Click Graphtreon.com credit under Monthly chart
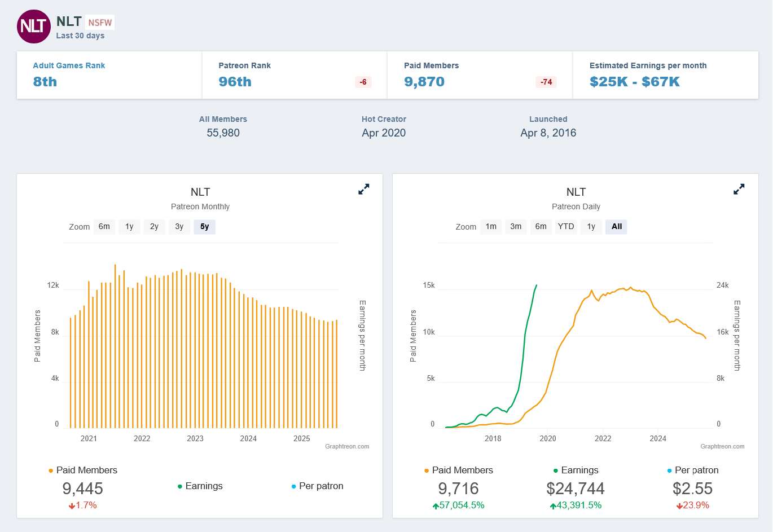The height and width of the screenshot is (532, 773). 347,446
